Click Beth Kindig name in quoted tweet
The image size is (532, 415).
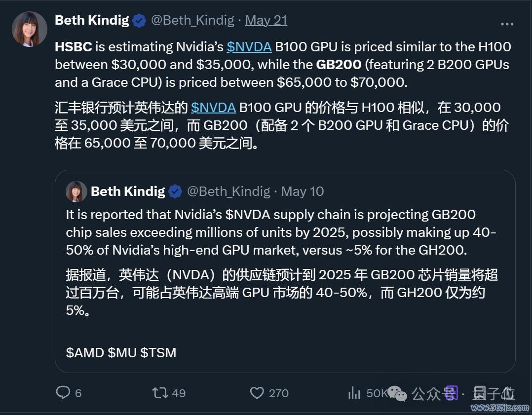click(x=128, y=191)
